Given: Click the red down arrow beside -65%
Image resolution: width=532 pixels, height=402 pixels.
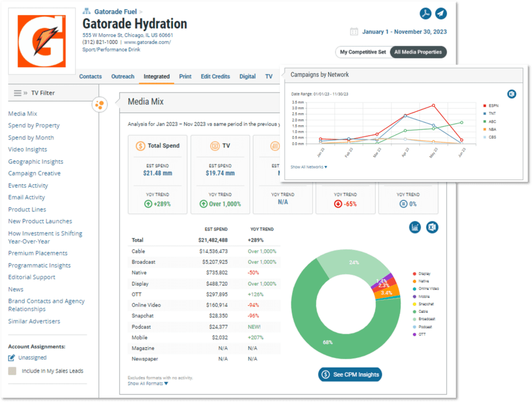Looking at the screenshot, I should pos(338,204).
